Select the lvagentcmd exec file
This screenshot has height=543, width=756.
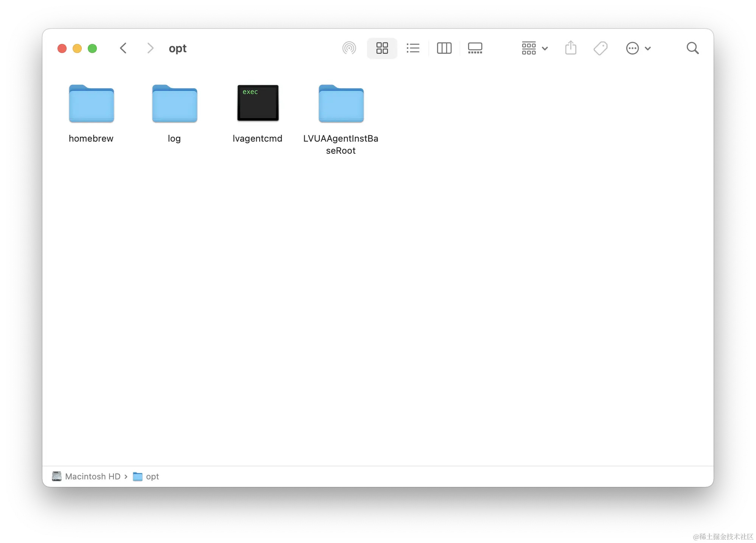[258, 103]
